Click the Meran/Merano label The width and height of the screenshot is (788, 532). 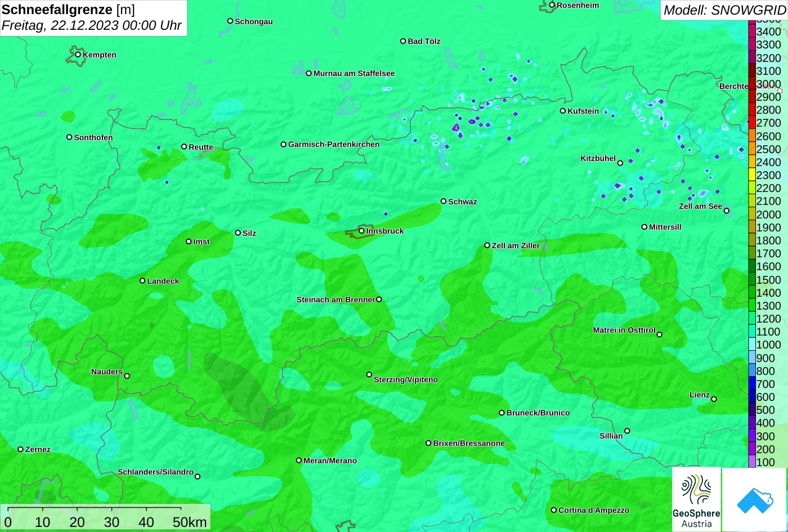[x=330, y=461]
